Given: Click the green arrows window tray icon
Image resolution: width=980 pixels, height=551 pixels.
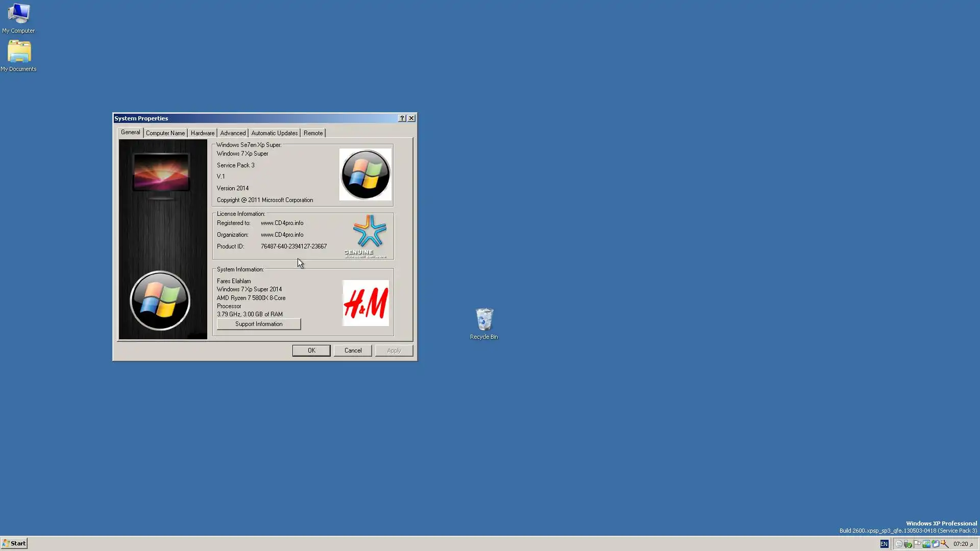Looking at the screenshot, I should point(926,544).
